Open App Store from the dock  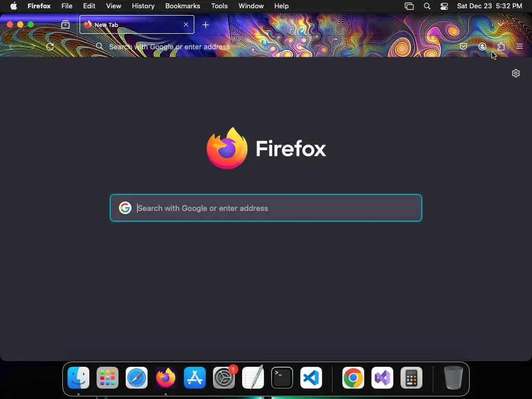[195, 378]
